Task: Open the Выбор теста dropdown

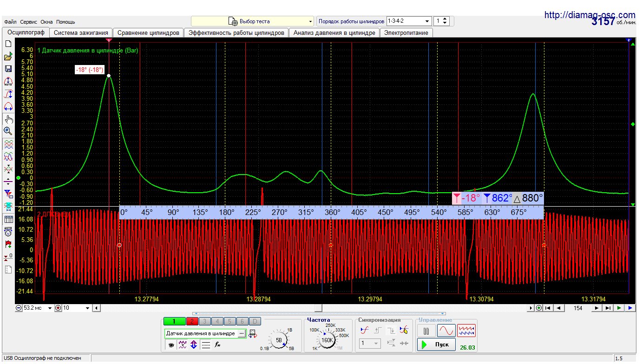Action: click(x=253, y=21)
